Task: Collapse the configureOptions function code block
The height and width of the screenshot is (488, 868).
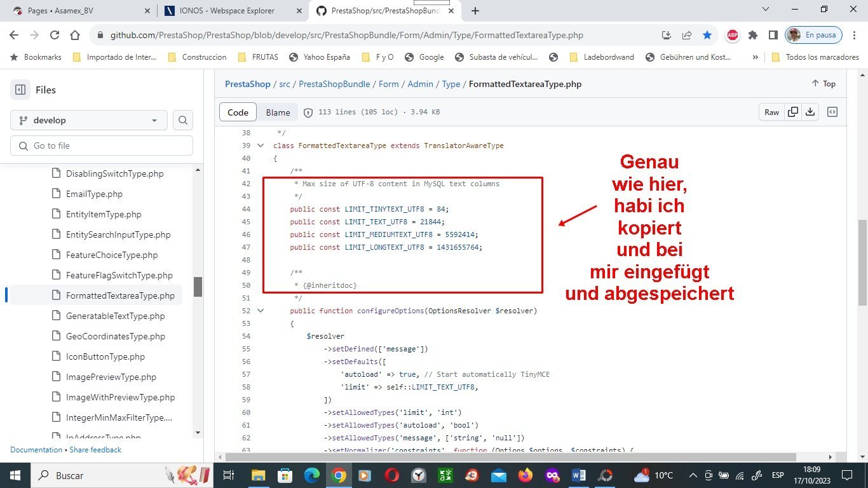Action: [261, 311]
